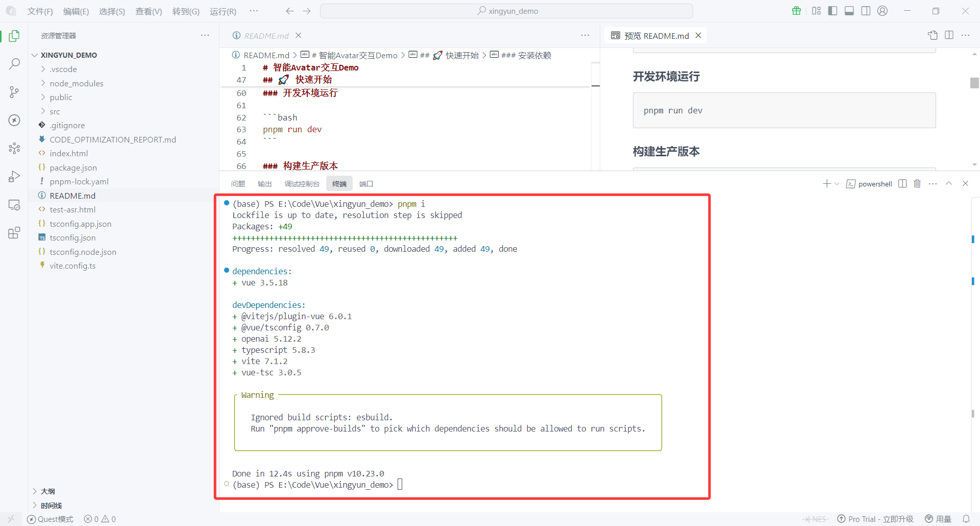Open CODE_OPTIMIZATION_REPORT.md in explorer
Screen dimensions: 980x526
click(x=113, y=139)
